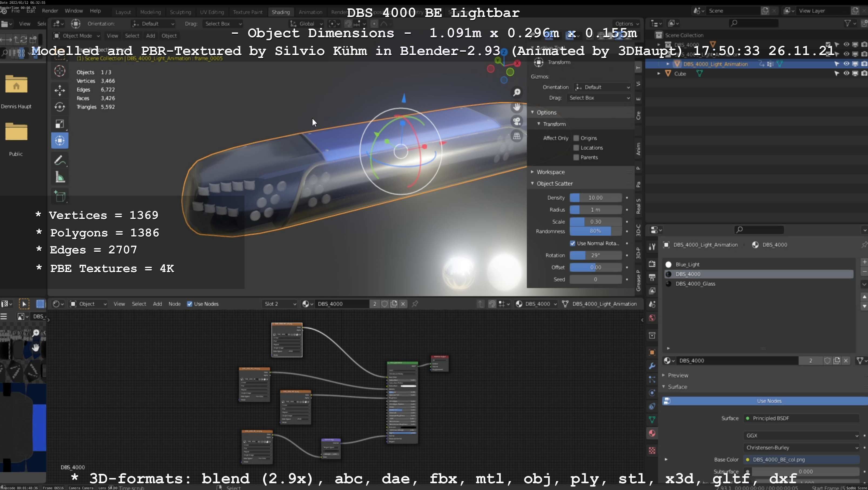Open Global transform orientation dropdown
Viewport: 868px width, 490px height.
pos(307,23)
